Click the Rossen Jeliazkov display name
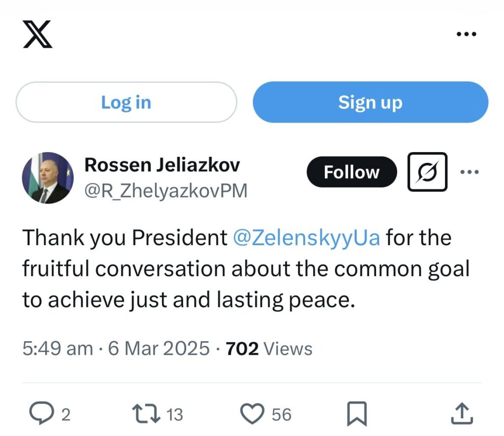Image resolution: width=504 pixels, height=436 pixels. click(x=162, y=165)
